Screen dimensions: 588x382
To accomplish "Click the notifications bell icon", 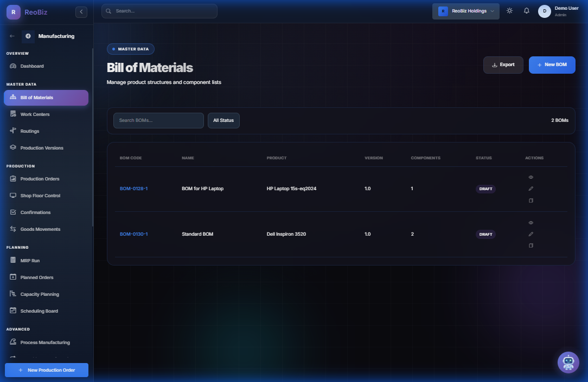I will pos(526,11).
